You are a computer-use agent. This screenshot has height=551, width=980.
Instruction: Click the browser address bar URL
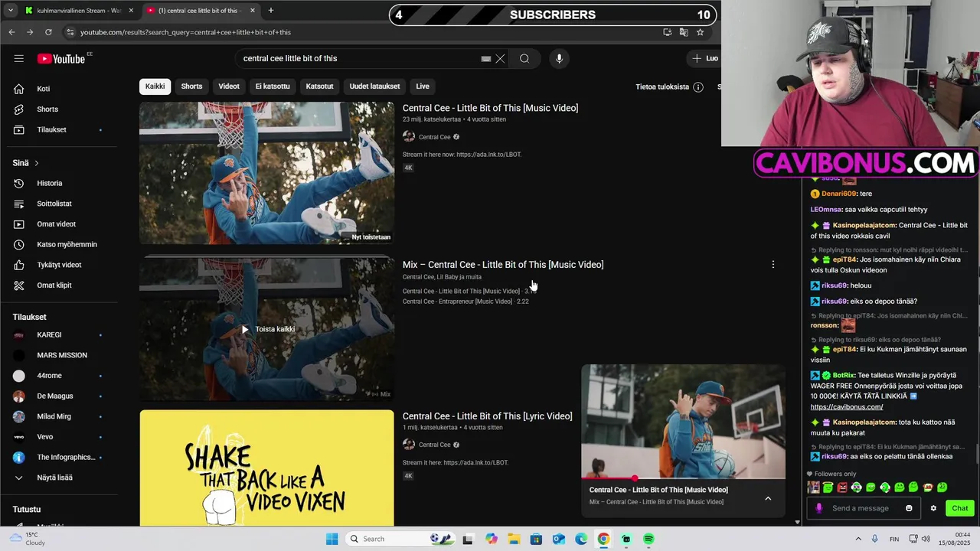[185, 32]
